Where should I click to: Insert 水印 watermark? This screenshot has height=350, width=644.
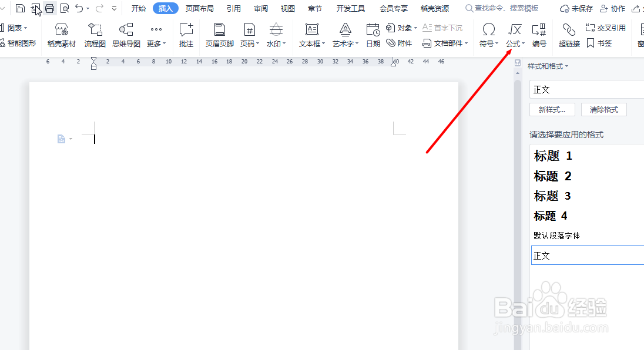[x=276, y=35]
